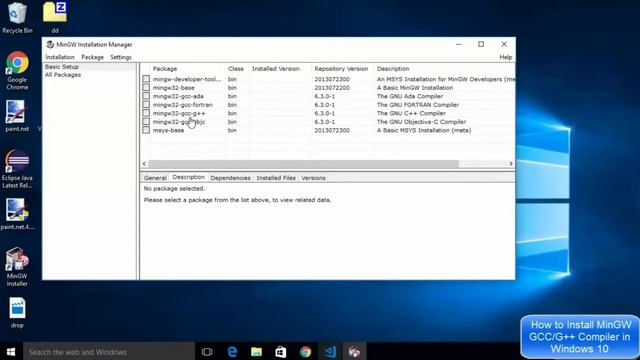Screen dimensions: 640x360
Task: Mark the mingw32-gcc-objc package checkbox
Action: point(146,121)
